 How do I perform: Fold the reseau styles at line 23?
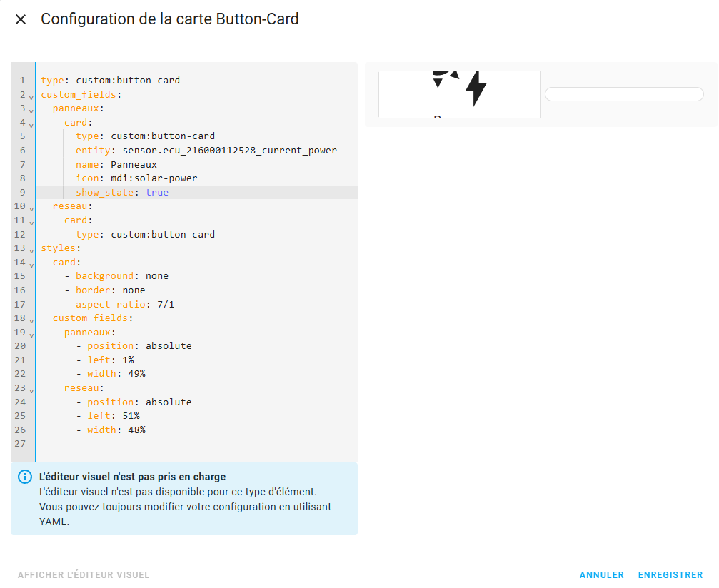[x=31, y=390]
